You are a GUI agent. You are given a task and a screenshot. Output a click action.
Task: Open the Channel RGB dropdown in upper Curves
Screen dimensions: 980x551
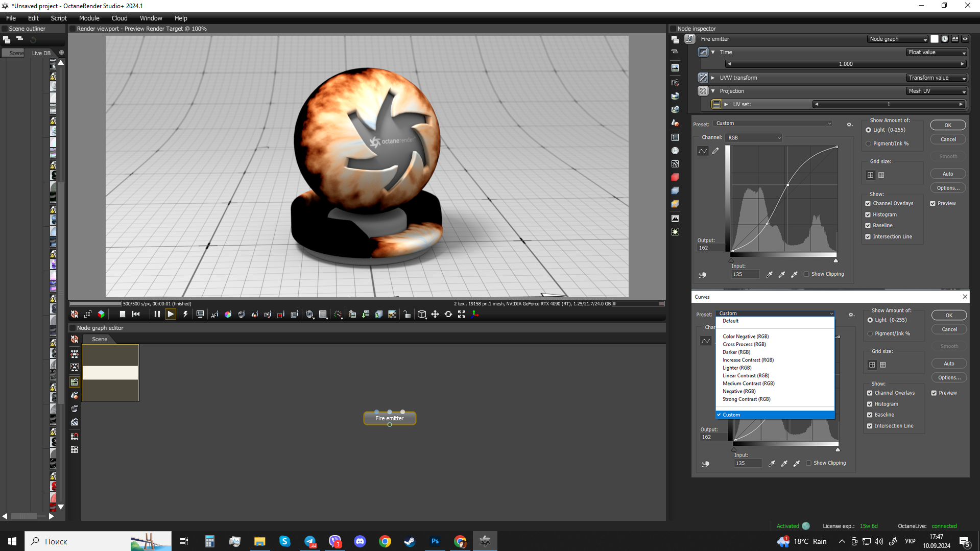754,137
